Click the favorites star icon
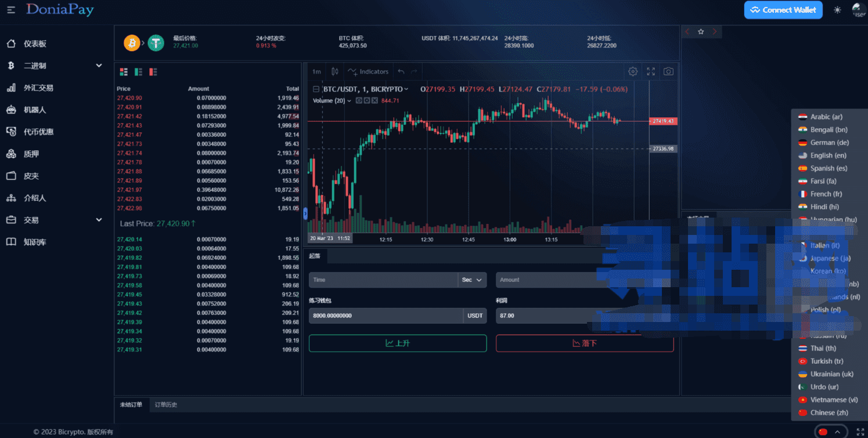This screenshot has height=438, width=868. 701,32
